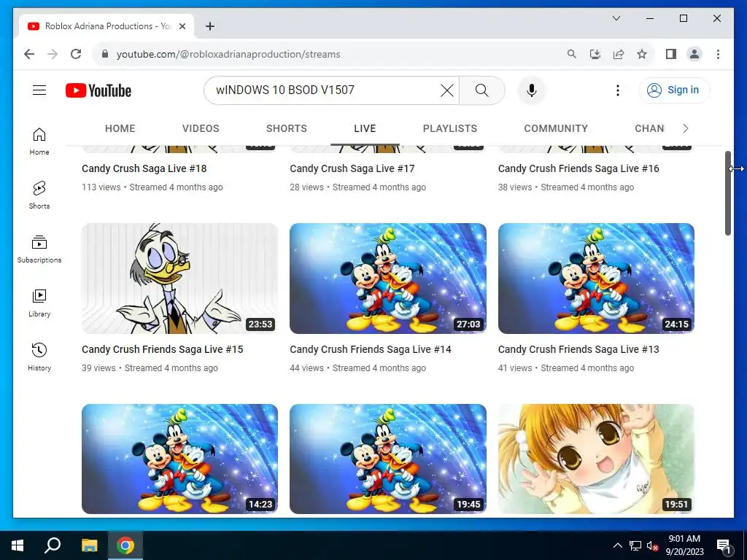Open Library in the sidebar
The image size is (747, 560).
(39, 303)
